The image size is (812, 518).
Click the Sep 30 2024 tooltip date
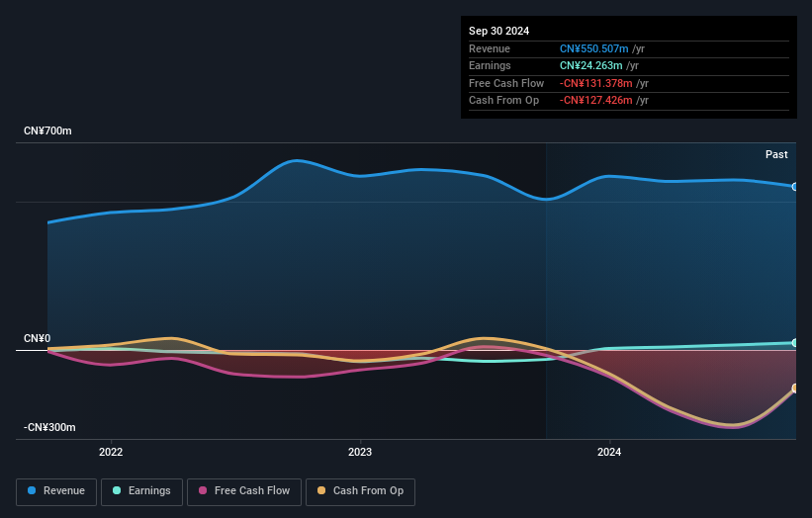click(498, 31)
